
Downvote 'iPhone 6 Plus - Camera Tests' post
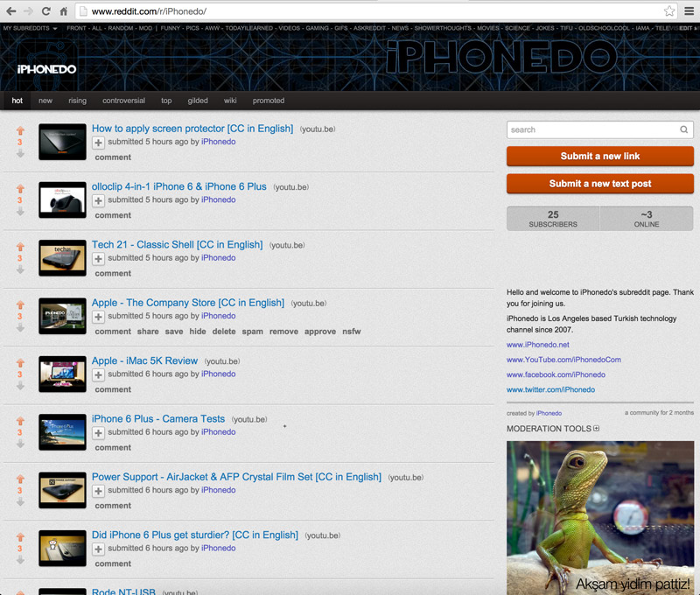click(20, 444)
